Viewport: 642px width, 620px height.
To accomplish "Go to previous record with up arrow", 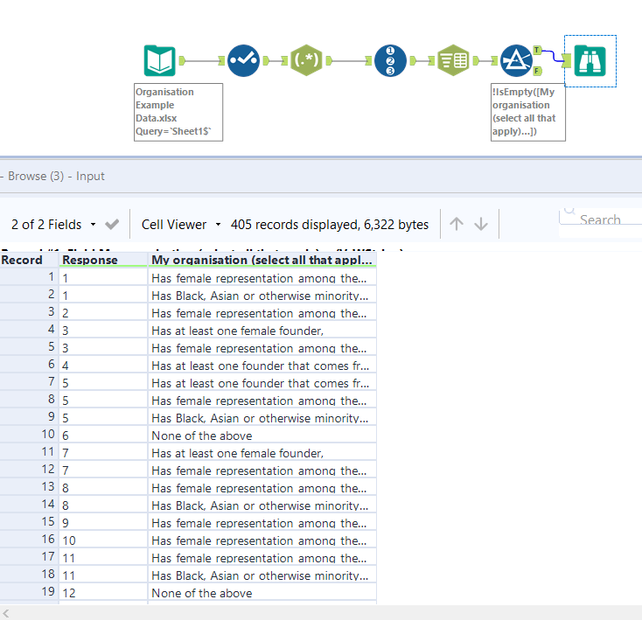I will (457, 224).
